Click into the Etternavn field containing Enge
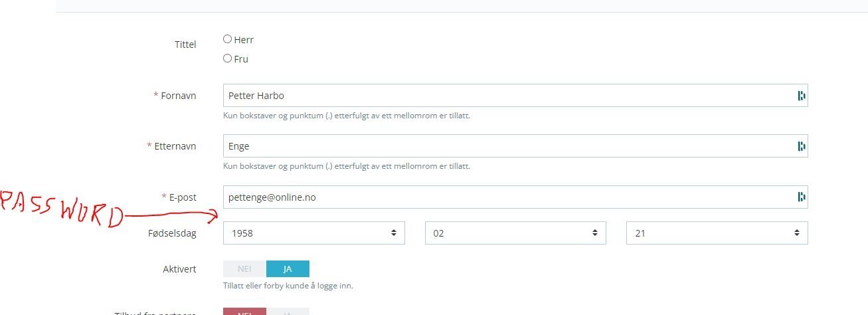 (x=505, y=146)
